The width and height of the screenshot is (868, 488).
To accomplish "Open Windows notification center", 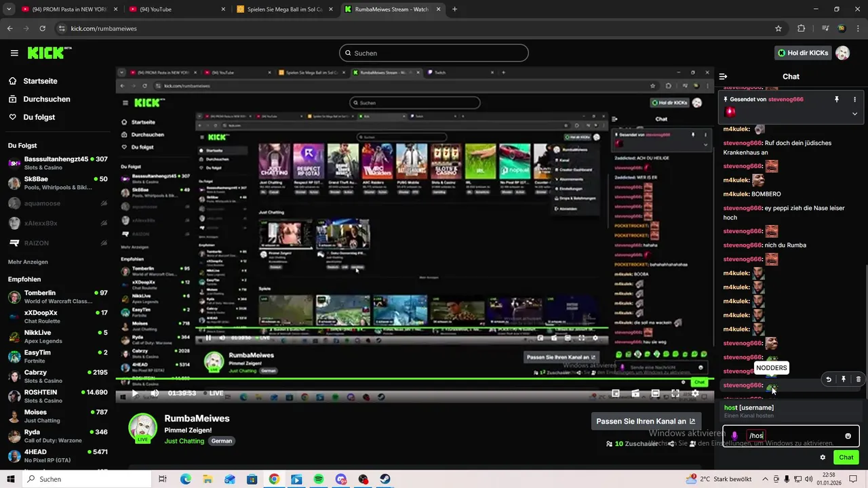I will 852,479.
